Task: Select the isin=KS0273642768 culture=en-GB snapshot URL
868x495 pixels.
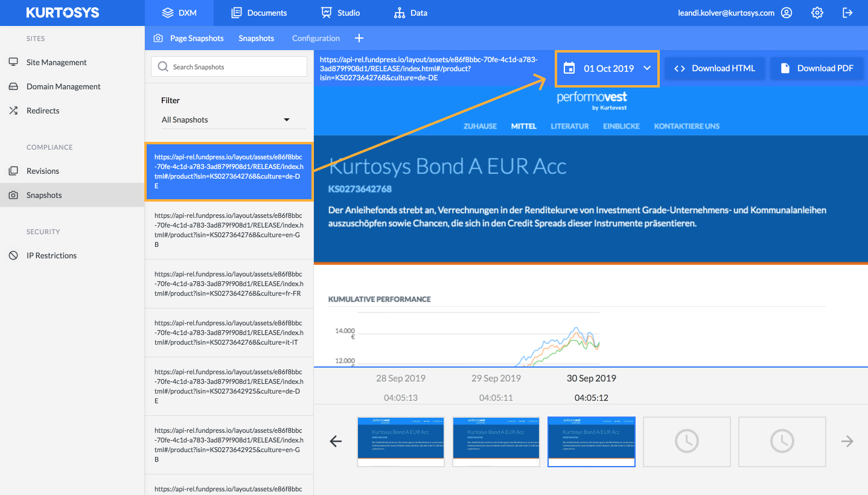Action: point(229,230)
